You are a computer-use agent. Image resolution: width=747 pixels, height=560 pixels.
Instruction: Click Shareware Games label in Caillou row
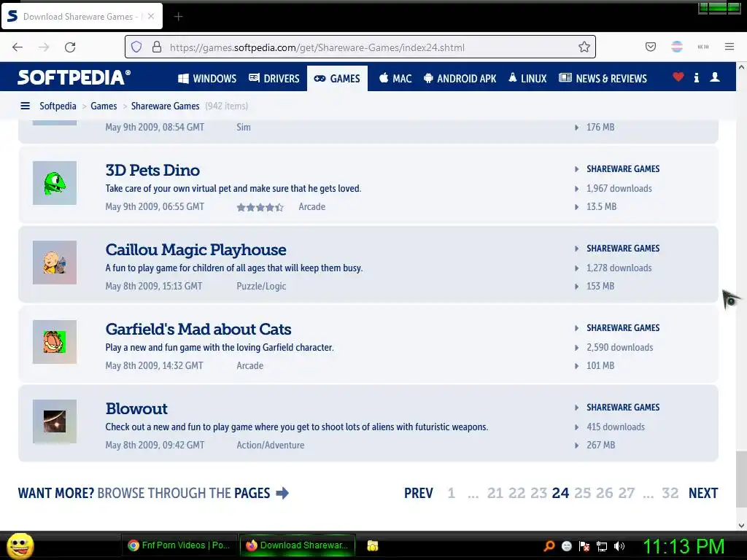(623, 249)
